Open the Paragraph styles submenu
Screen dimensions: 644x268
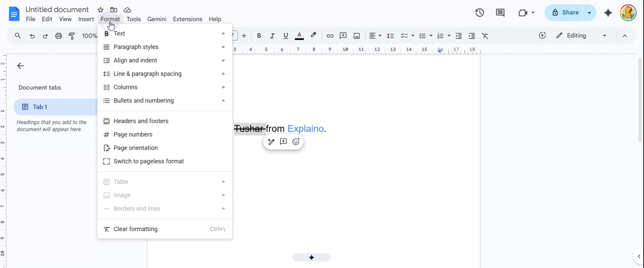tap(165, 47)
